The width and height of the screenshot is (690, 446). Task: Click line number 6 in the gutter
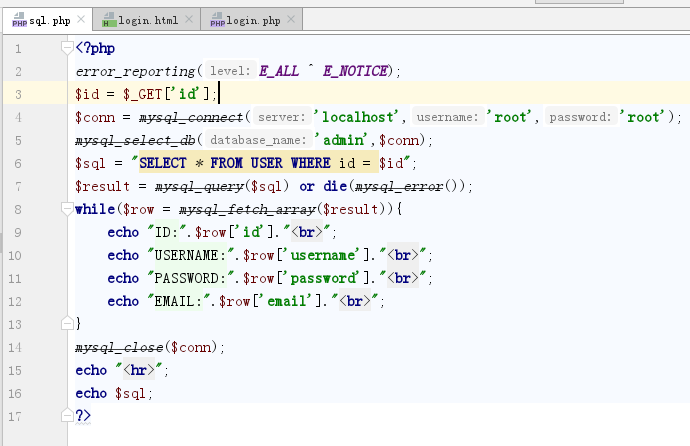point(18,163)
